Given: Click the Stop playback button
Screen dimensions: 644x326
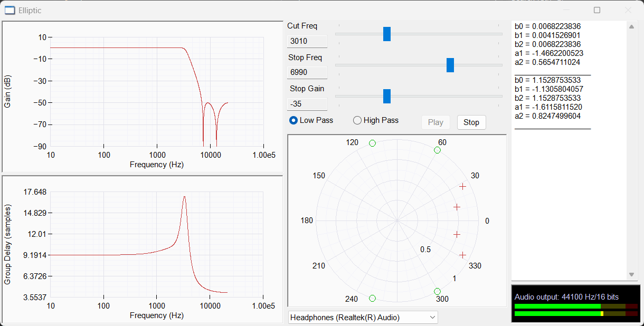Looking at the screenshot, I should 471,122.
